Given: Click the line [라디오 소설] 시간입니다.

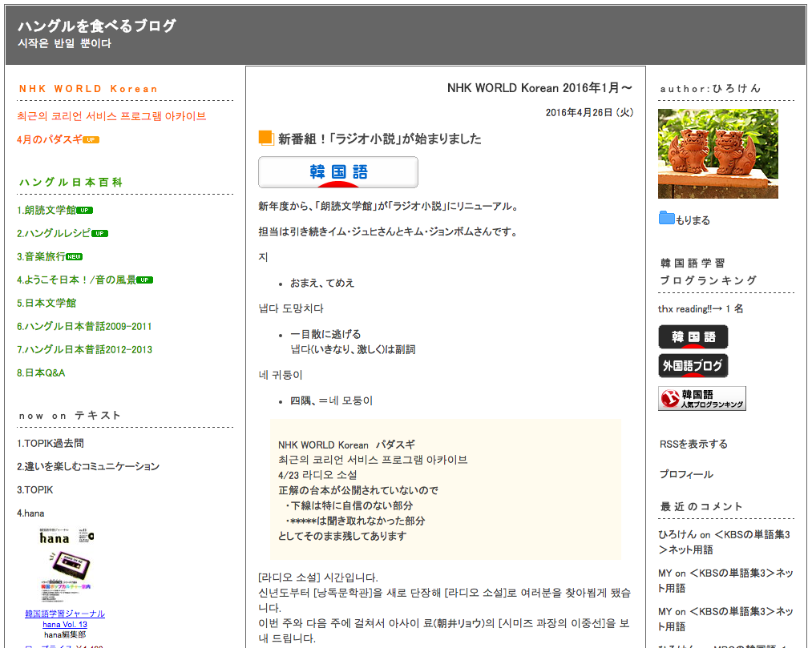Looking at the screenshot, I should coord(318,578).
